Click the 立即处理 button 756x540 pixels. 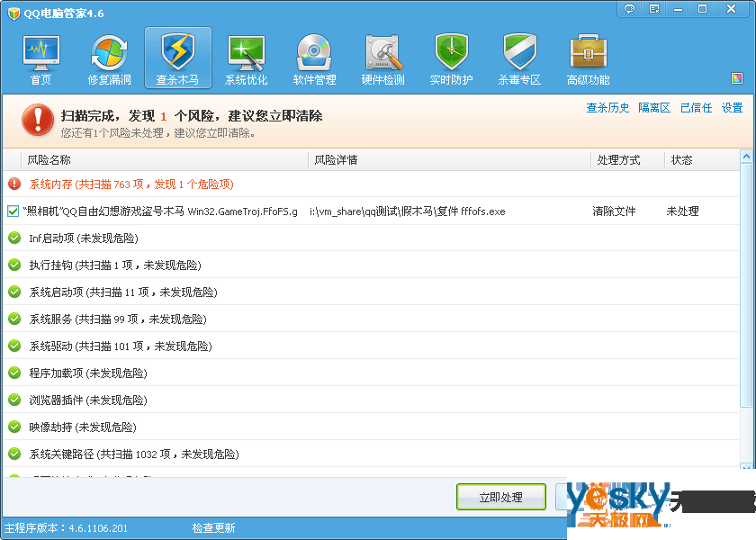500,497
